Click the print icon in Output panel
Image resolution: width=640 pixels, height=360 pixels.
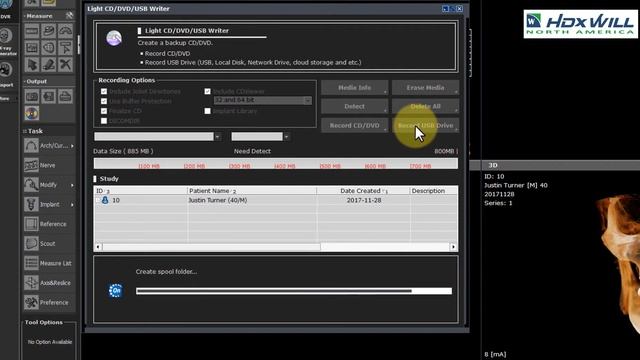65,97
